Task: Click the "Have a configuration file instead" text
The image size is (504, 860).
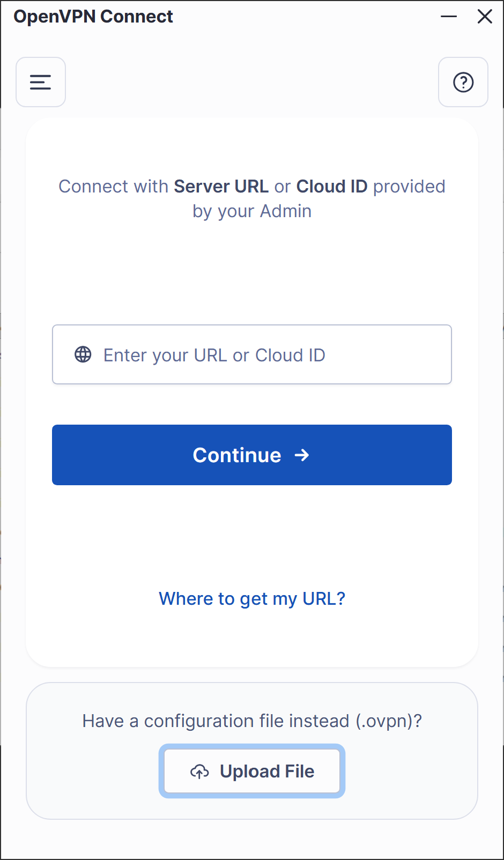Action: coord(216,721)
